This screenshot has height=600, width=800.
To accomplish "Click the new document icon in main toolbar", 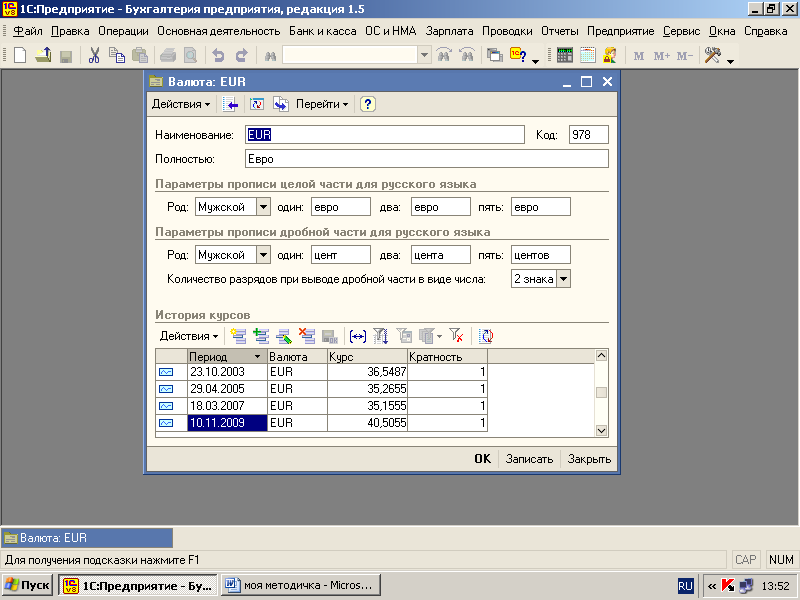I will tap(19, 56).
